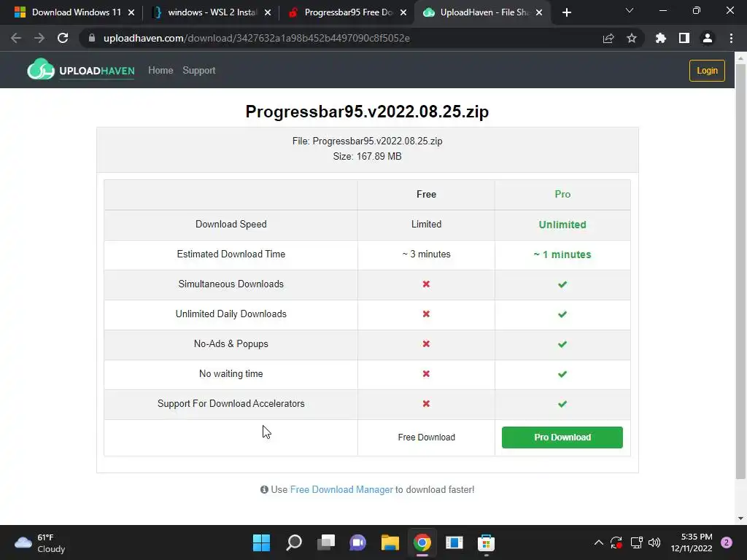Click the red X for No waiting time
The width and height of the screenshot is (747, 560).
(426, 374)
